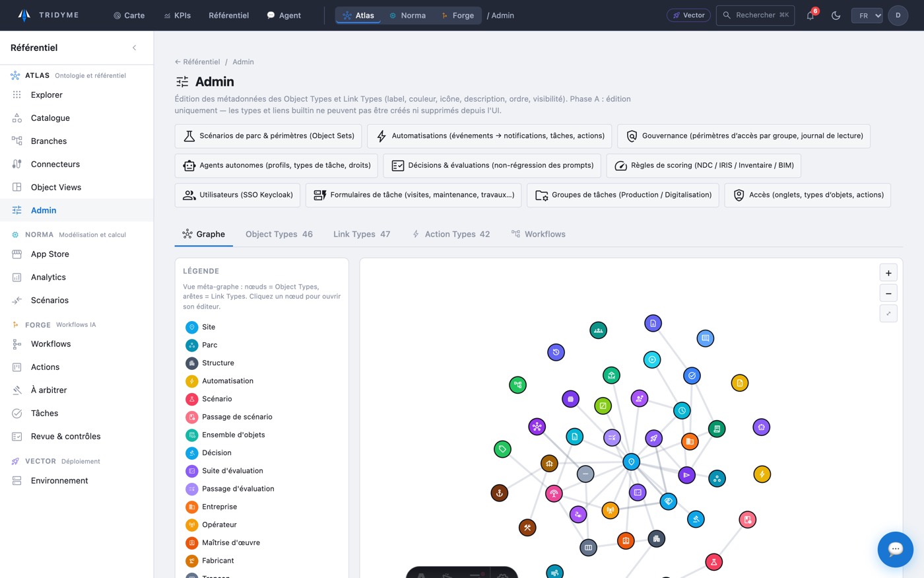
Task: Open Utilisateurs (SSO Keycloak) button
Action: pyautogui.click(x=238, y=195)
